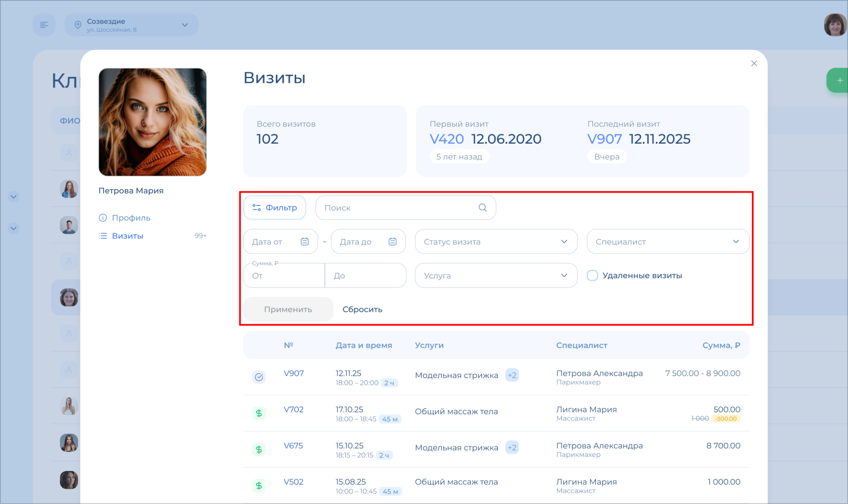Viewport: 848px width, 504px height.
Task: Select Визиты menu item in sidebar
Action: tap(127, 236)
